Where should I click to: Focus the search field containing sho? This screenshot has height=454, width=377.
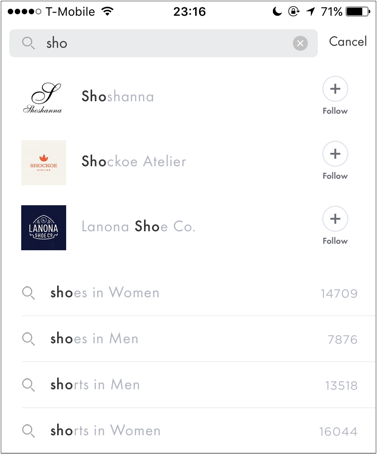163,43
